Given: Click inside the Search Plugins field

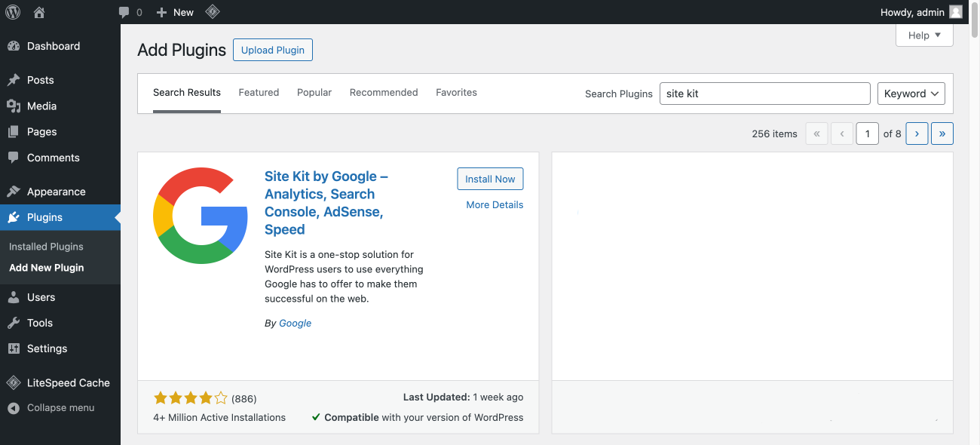Looking at the screenshot, I should pyautogui.click(x=764, y=94).
